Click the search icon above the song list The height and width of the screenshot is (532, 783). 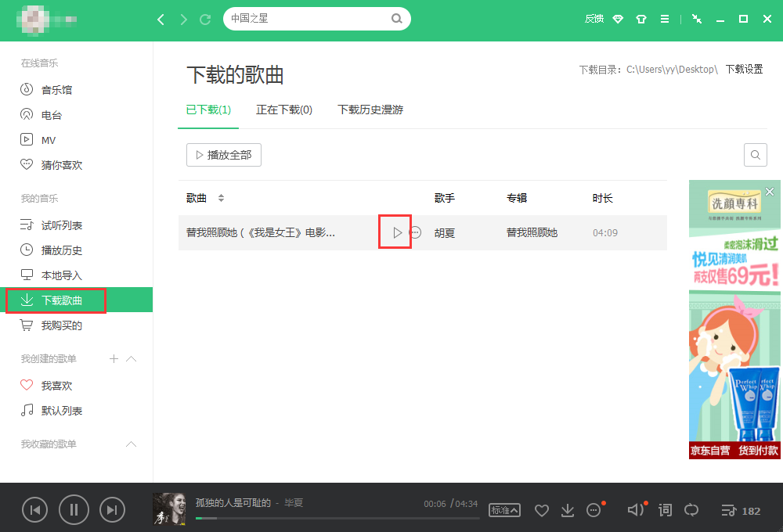coord(755,155)
